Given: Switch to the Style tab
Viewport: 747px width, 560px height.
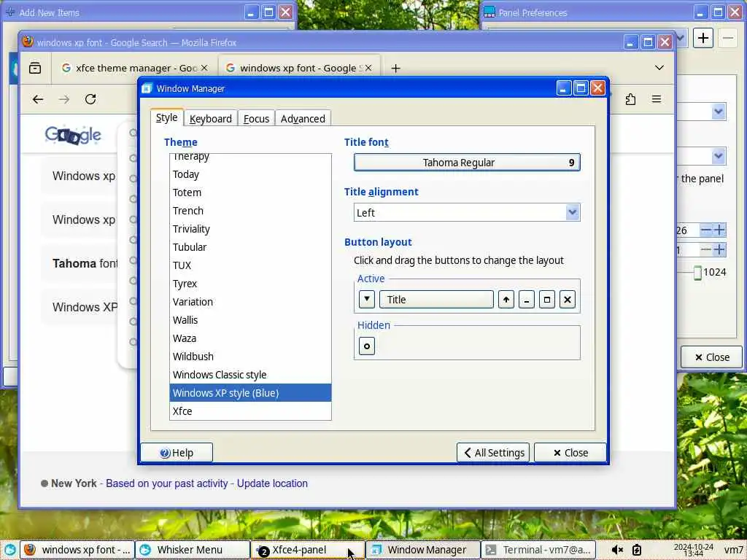Looking at the screenshot, I should tap(167, 117).
